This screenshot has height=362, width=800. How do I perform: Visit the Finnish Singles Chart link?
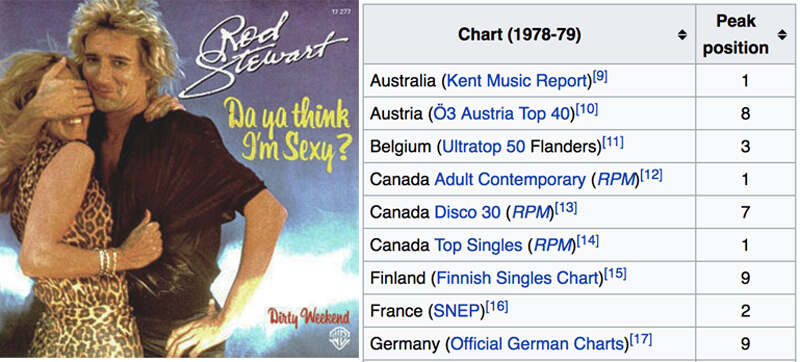point(517,278)
